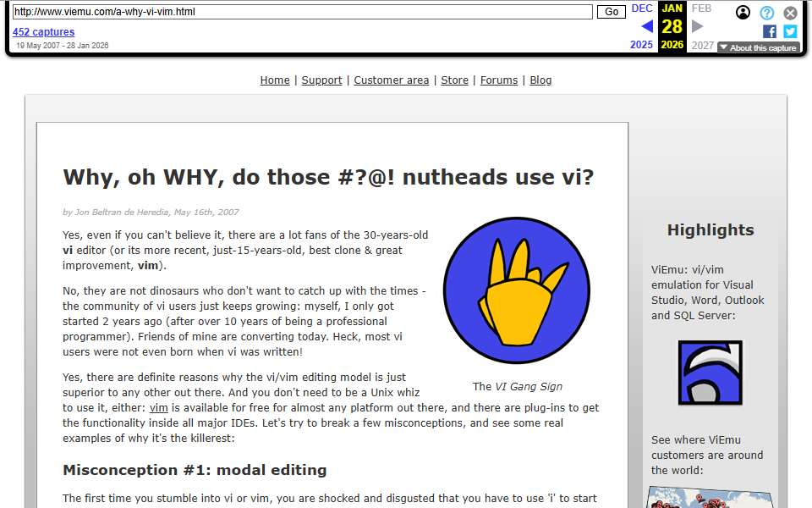Screen dimensions: 812x508
Task: Open the ViEmu customers world map thumbnail
Action: point(710,497)
